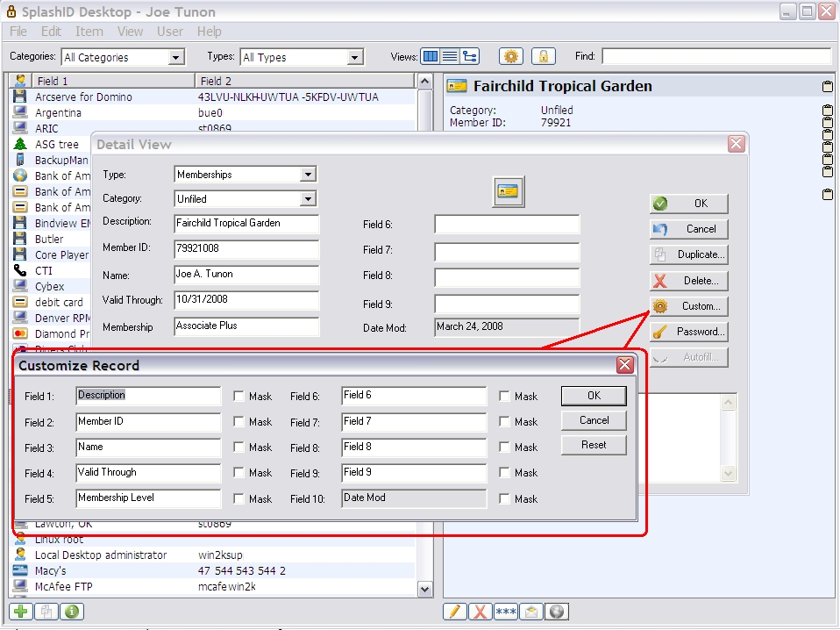Viewport: 840px width, 630px height.
Task: Toggle the Mask checkbox for Field 5
Action: pyautogui.click(x=239, y=498)
